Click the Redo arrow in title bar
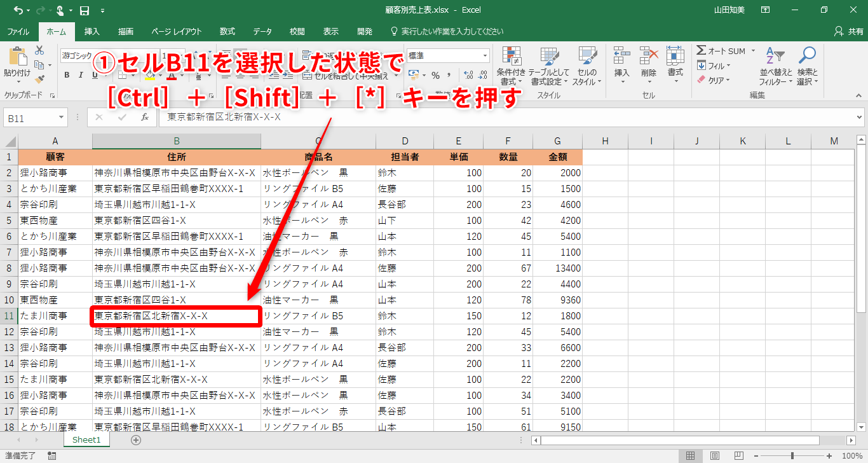The height and width of the screenshot is (463, 868). click(x=42, y=10)
